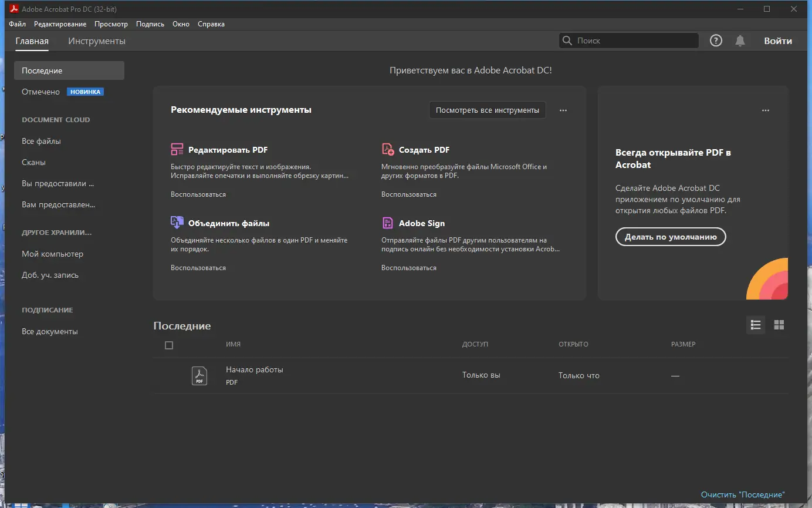Viewport: 812px width, 508px height.
Task: Switch to the Инструменты tab
Action: (x=97, y=41)
